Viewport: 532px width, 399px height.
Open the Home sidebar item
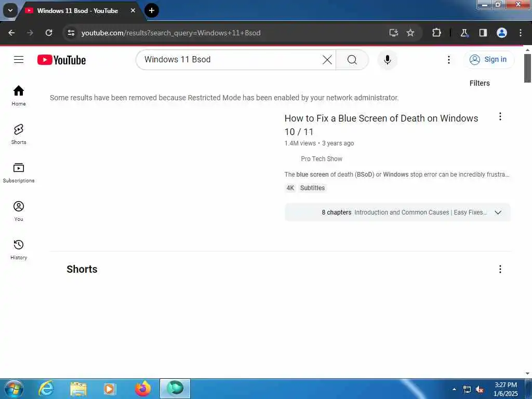(x=19, y=96)
